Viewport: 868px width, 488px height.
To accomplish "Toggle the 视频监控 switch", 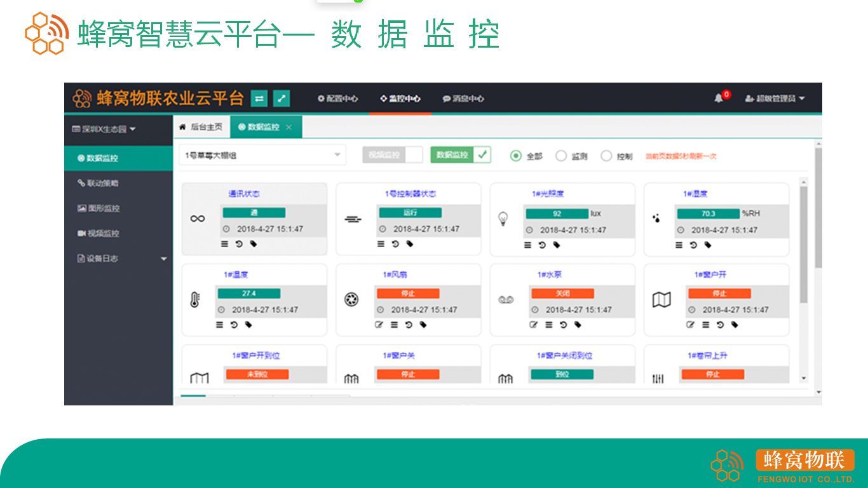I will (393, 155).
